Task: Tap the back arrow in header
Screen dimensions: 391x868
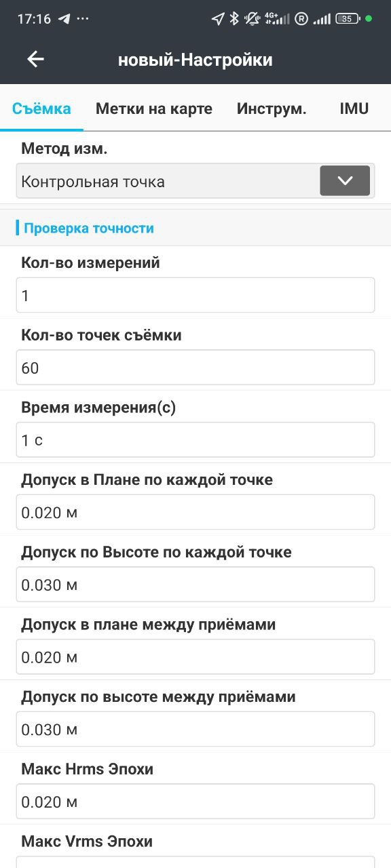Action: coord(35,60)
